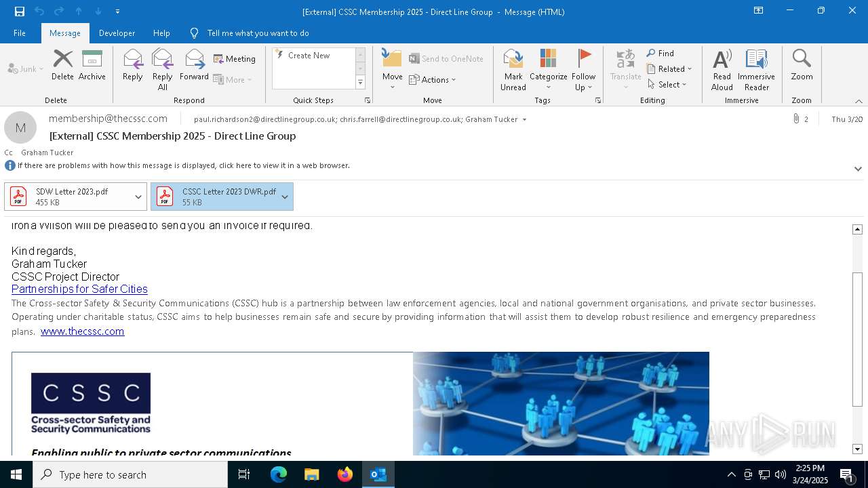Open dropdown for CSSC Letter 2023 DWR.pdf
This screenshot has height=488, width=868.
pyautogui.click(x=285, y=197)
